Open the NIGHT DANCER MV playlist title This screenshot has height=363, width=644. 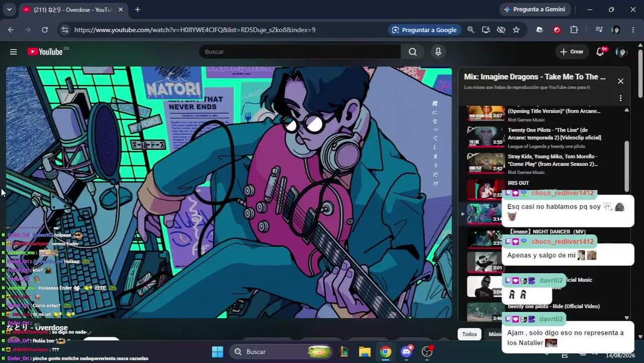548,232
